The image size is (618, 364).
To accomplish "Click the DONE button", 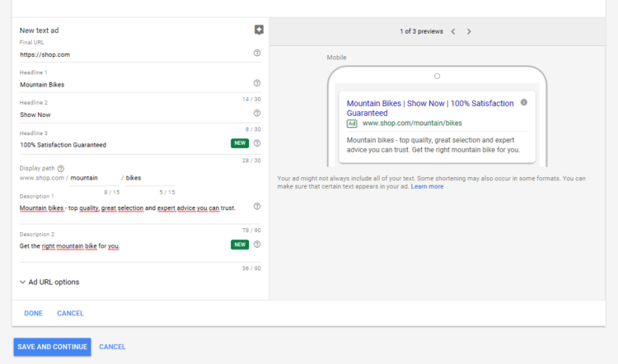I will click(x=34, y=313).
